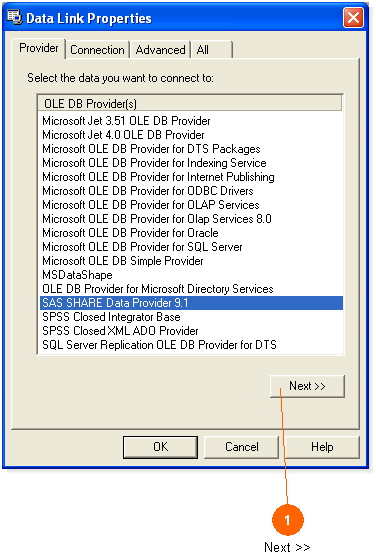Image resolution: width=376 pixels, height=557 pixels.
Task: Click the Data Link Properties title icon
Action: [x=14, y=17]
